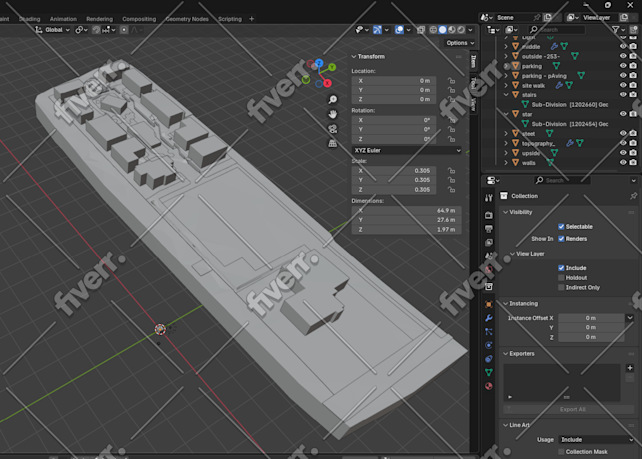This screenshot has height=459, width=642.
Task: Expand the topography_ object
Action: 506,143
